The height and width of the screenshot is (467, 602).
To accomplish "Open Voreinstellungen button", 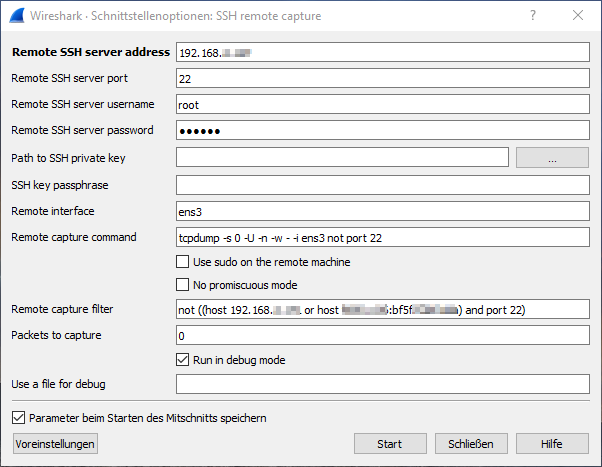I will coord(55,444).
